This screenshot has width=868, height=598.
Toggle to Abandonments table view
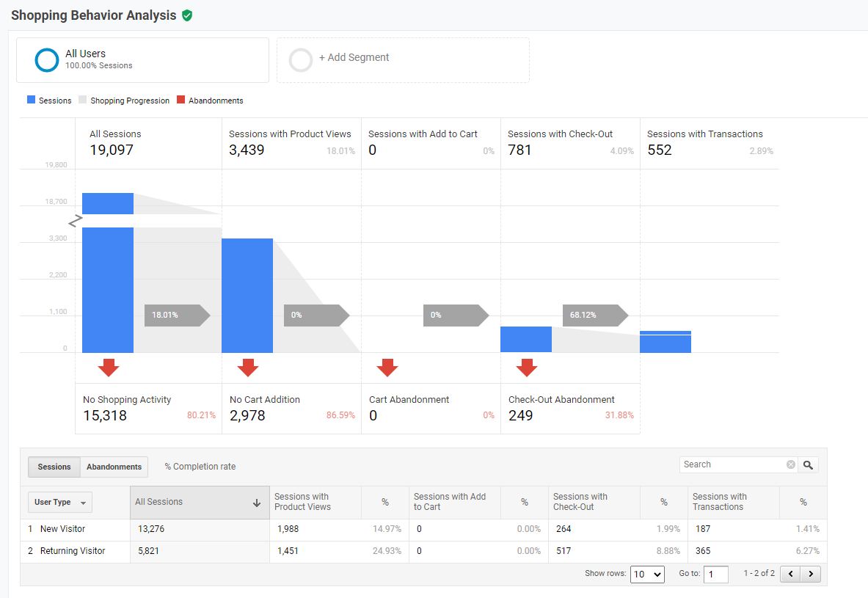point(114,467)
